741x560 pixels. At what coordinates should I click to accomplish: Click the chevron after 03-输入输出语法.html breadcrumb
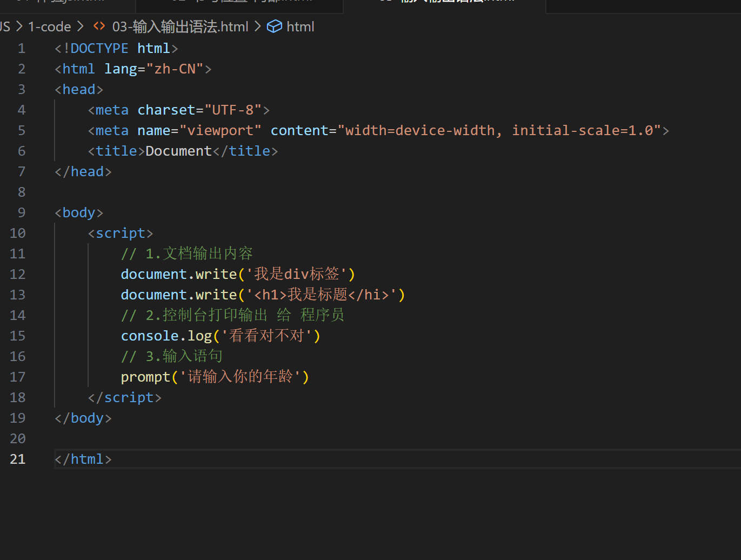point(257,26)
